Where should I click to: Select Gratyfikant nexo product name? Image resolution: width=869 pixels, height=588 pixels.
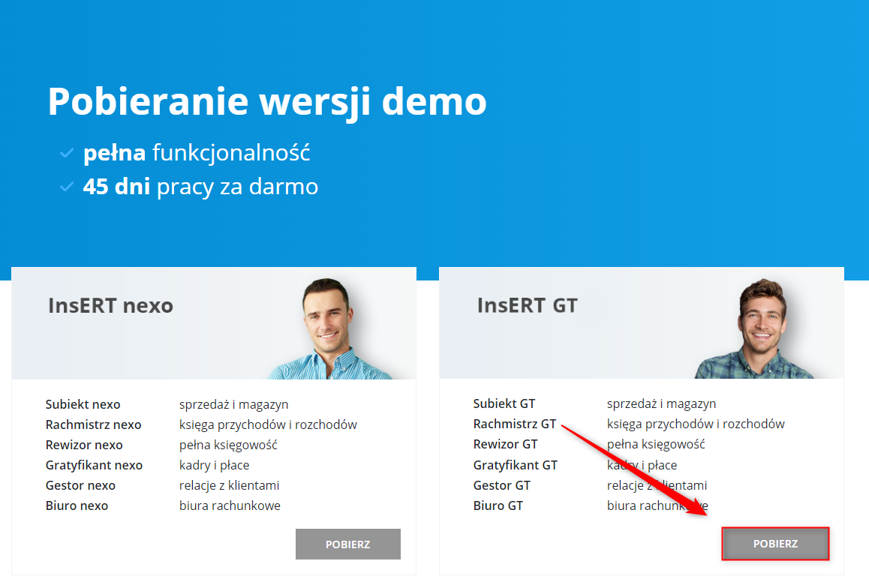point(95,465)
